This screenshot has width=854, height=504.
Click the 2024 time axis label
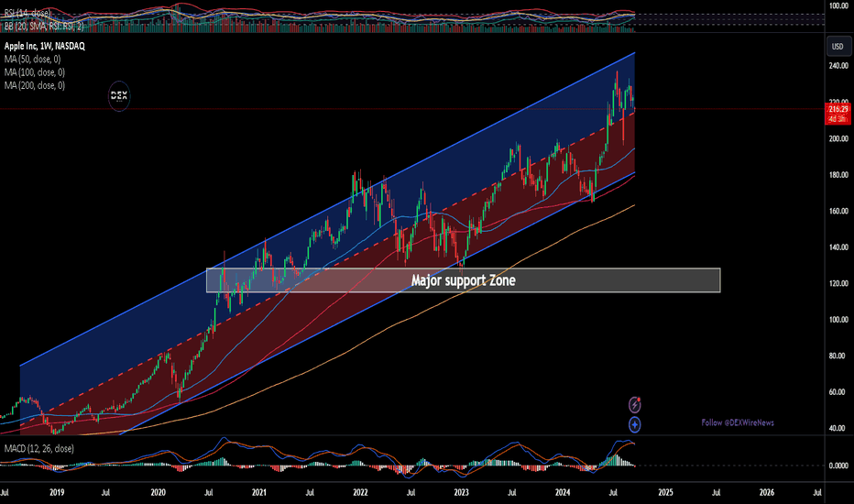pyautogui.click(x=563, y=493)
